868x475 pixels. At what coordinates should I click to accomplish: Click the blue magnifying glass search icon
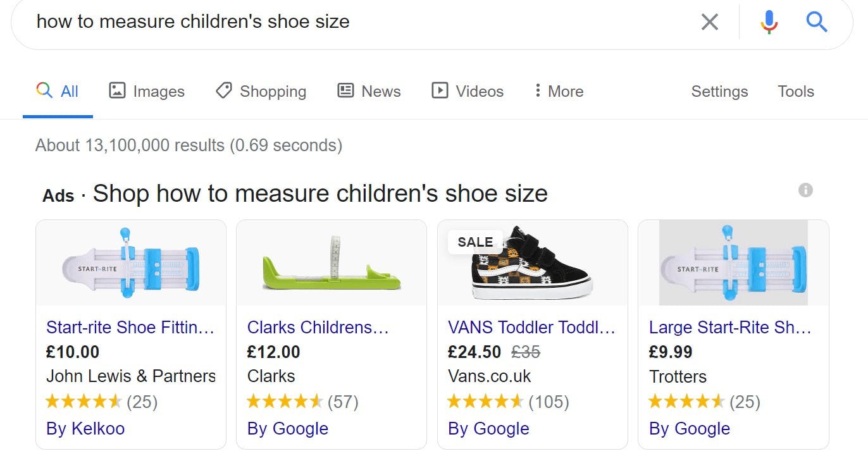(x=817, y=22)
